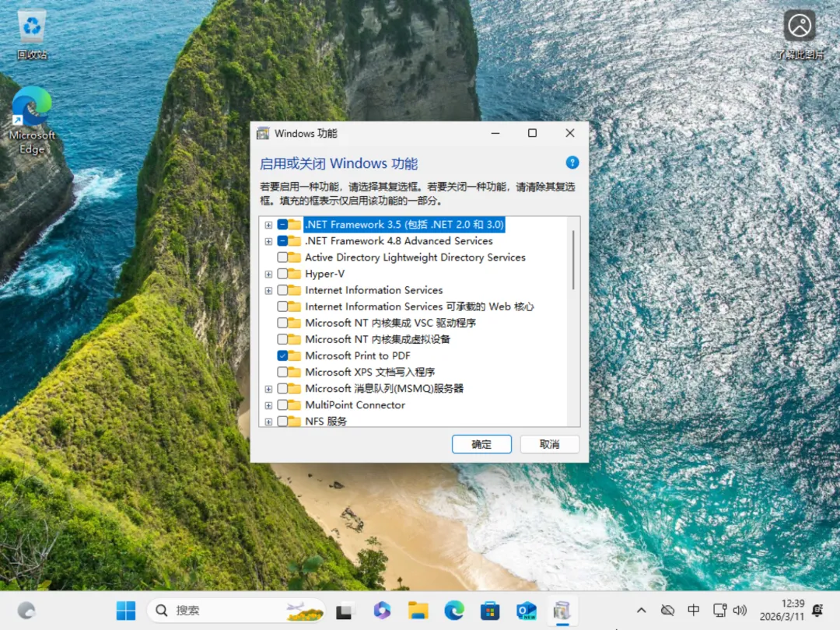The height and width of the screenshot is (630, 840).
Task: Open the volume tray icon
Action: point(740,611)
